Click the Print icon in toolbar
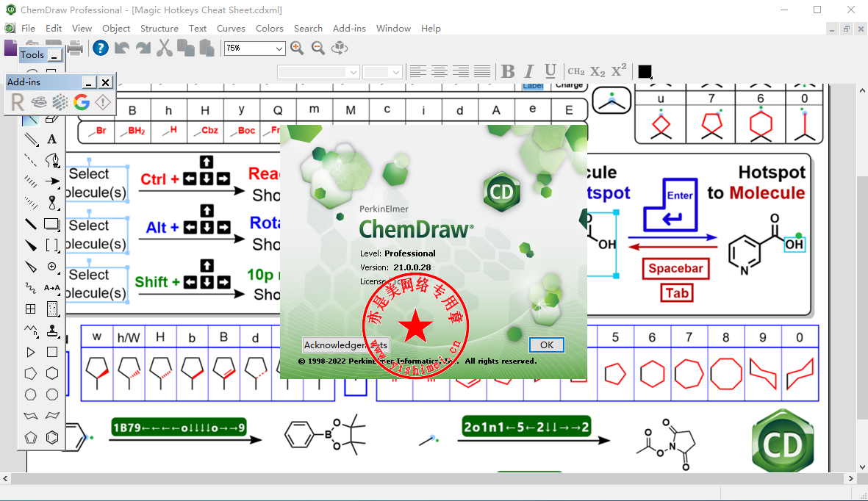The image size is (868, 501). 75,48
